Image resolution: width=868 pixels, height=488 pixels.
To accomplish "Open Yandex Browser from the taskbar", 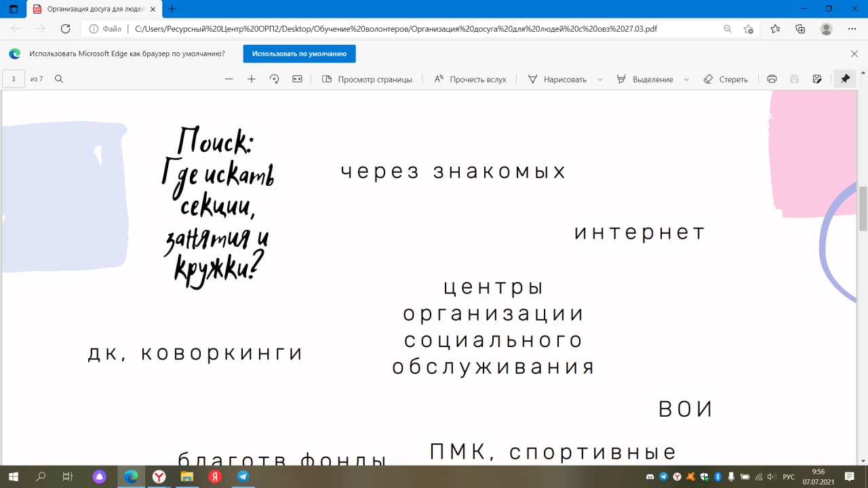I will [159, 476].
